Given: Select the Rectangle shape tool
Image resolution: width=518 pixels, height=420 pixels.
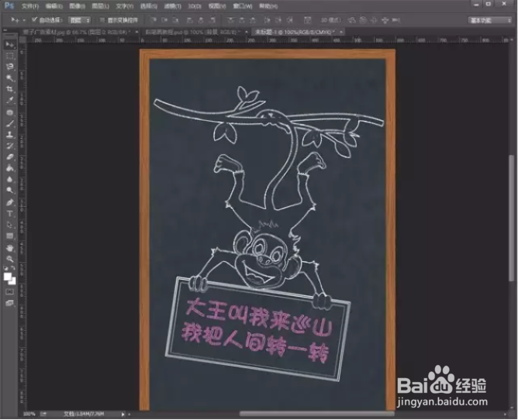Looking at the screenshot, I should click(x=9, y=236).
